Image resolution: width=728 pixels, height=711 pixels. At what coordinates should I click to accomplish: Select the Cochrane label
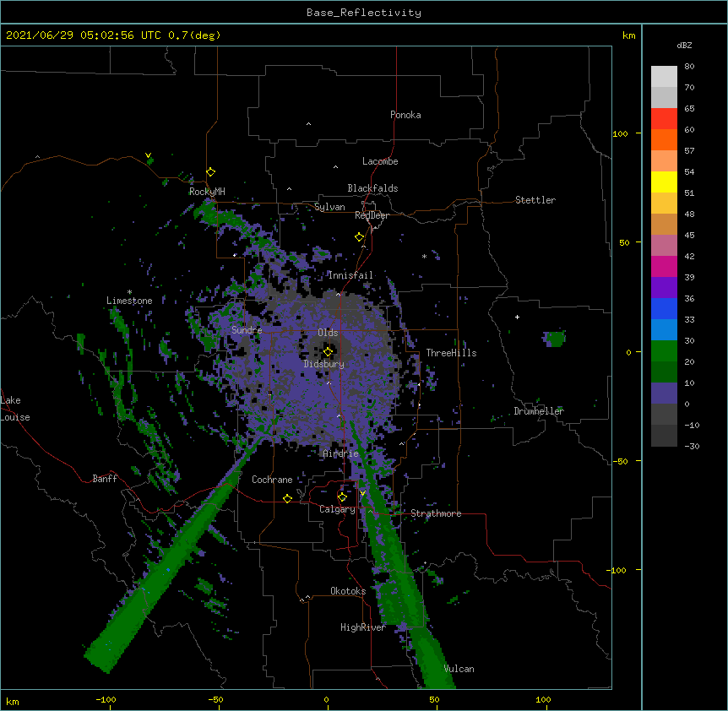[272, 480]
